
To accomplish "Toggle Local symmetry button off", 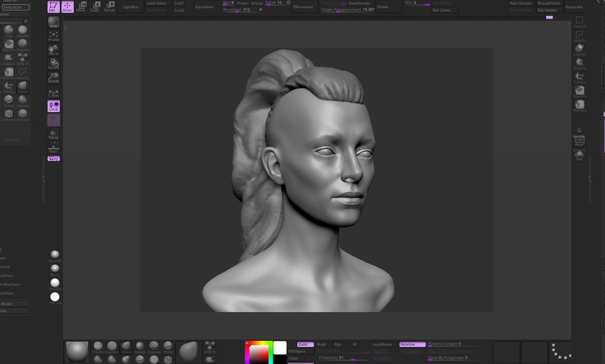I will coord(54,106).
